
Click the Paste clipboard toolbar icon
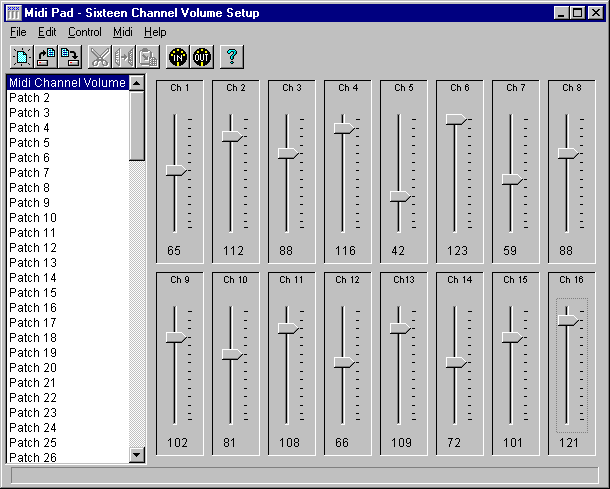click(147, 56)
